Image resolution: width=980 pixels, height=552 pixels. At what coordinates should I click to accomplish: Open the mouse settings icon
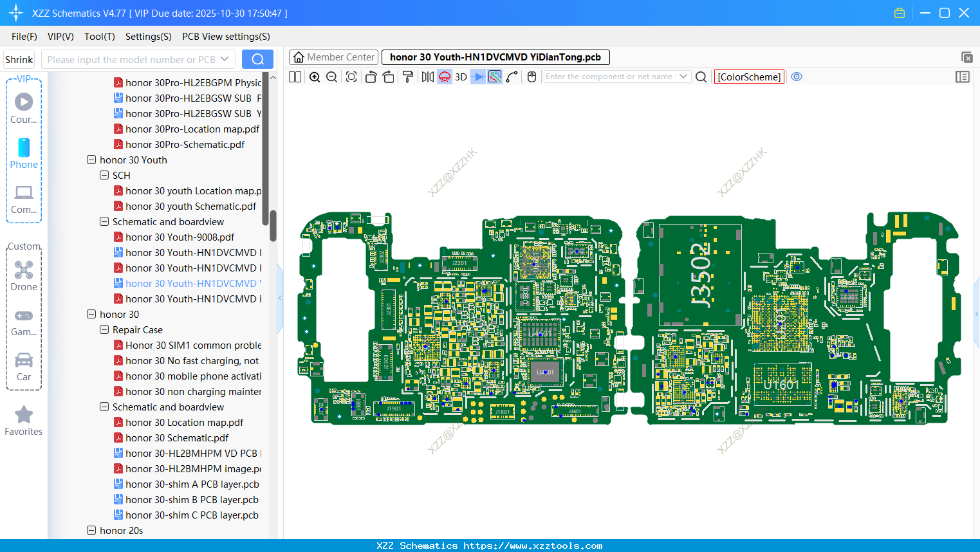(532, 77)
